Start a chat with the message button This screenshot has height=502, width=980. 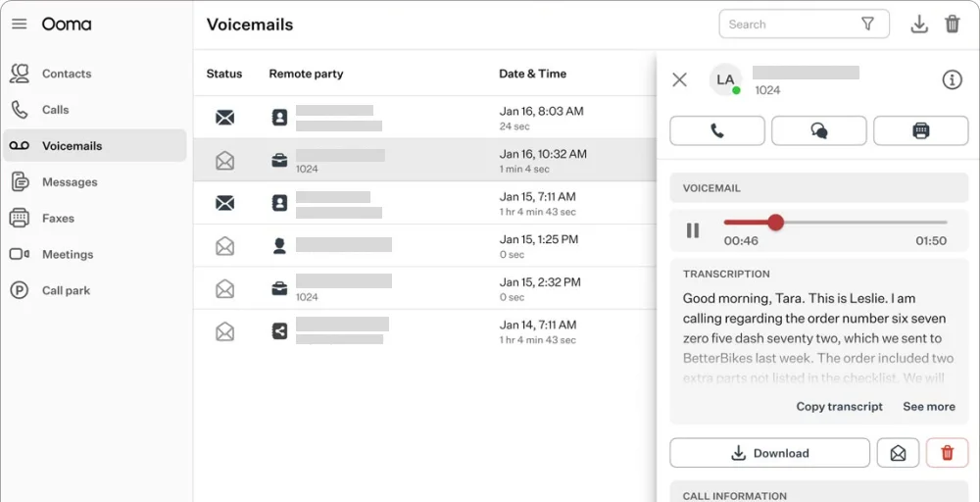click(818, 130)
